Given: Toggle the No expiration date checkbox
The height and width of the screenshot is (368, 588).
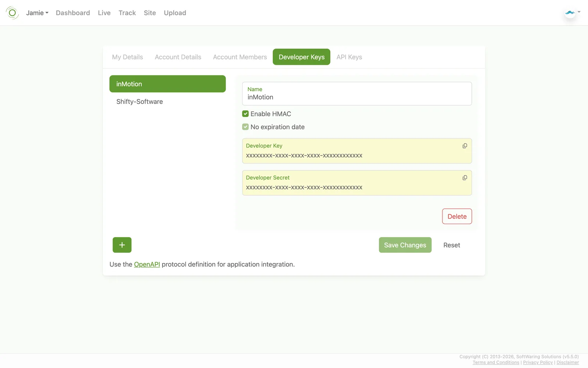Looking at the screenshot, I should tap(245, 127).
